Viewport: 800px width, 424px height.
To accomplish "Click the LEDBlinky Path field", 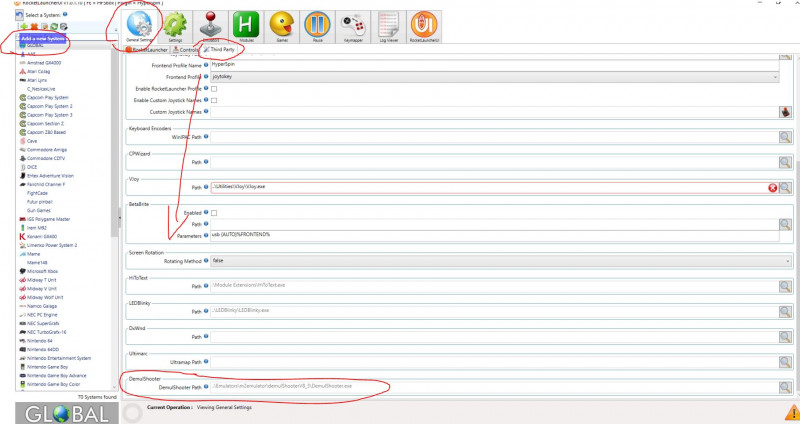I will [494, 311].
